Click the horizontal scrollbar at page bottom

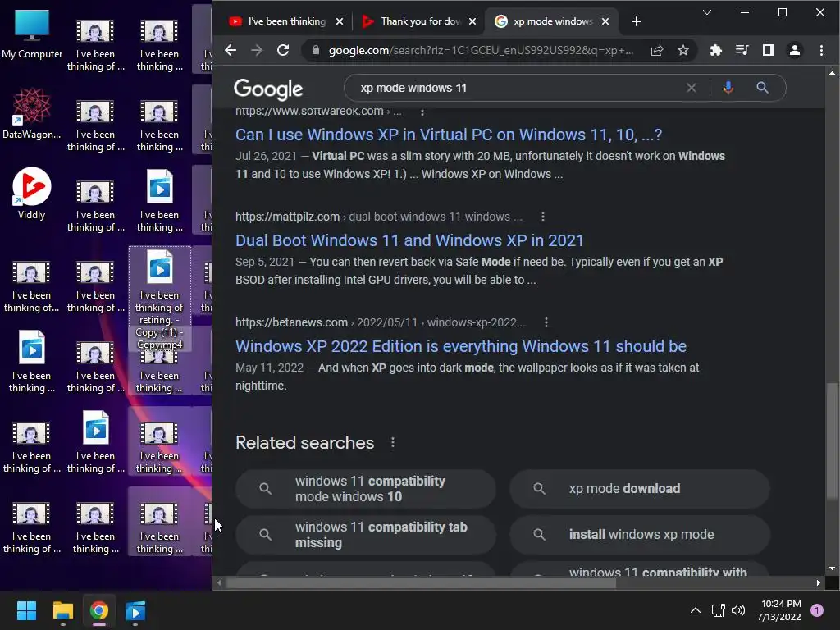[x=421, y=582]
